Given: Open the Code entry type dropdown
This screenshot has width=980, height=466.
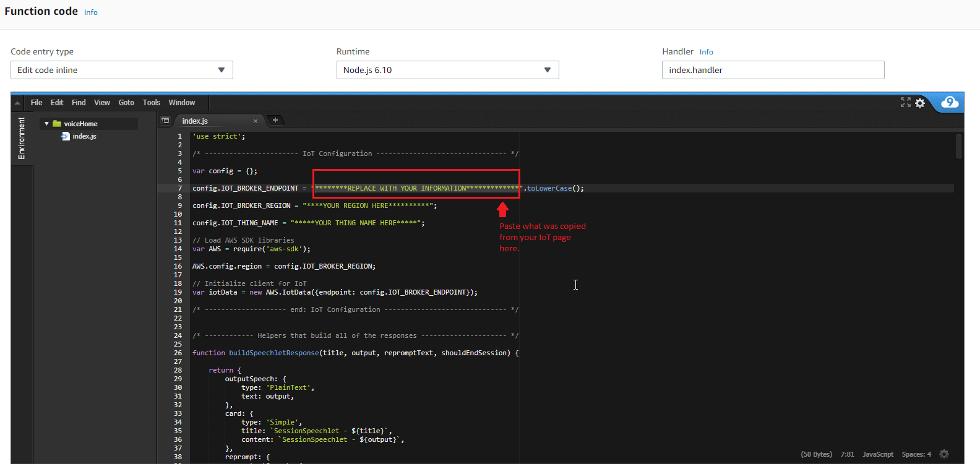Looking at the screenshot, I should pos(122,70).
